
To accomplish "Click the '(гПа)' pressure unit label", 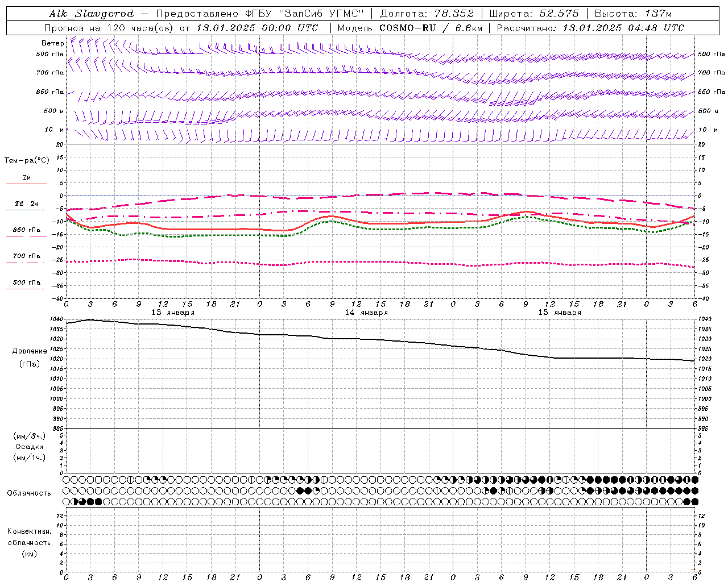I will (30, 364).
